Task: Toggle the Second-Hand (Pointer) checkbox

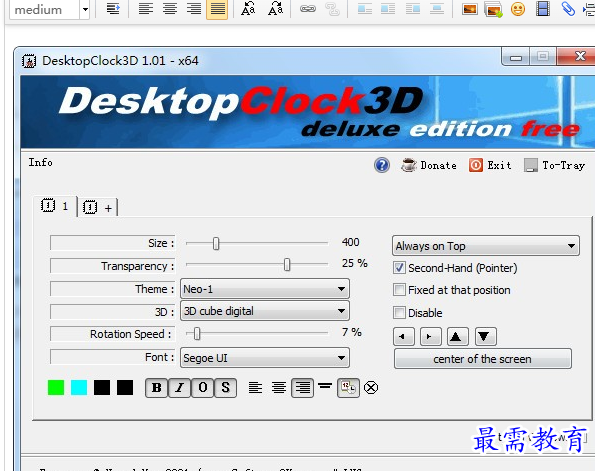Action: (399, 268)
